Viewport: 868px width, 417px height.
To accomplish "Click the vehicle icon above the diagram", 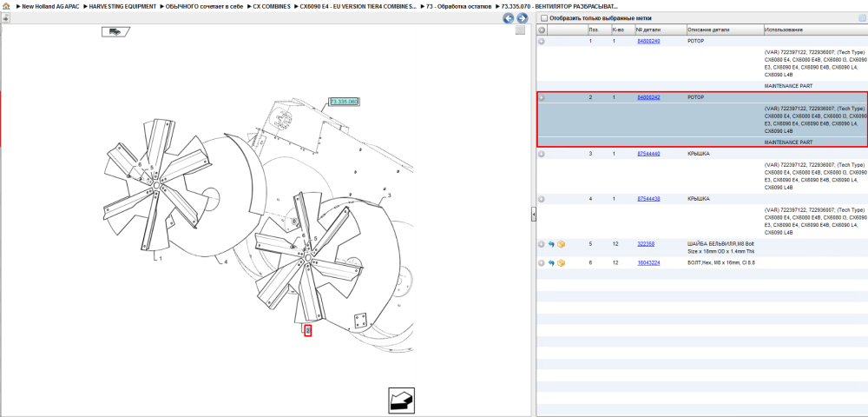I will click(115, 31).
